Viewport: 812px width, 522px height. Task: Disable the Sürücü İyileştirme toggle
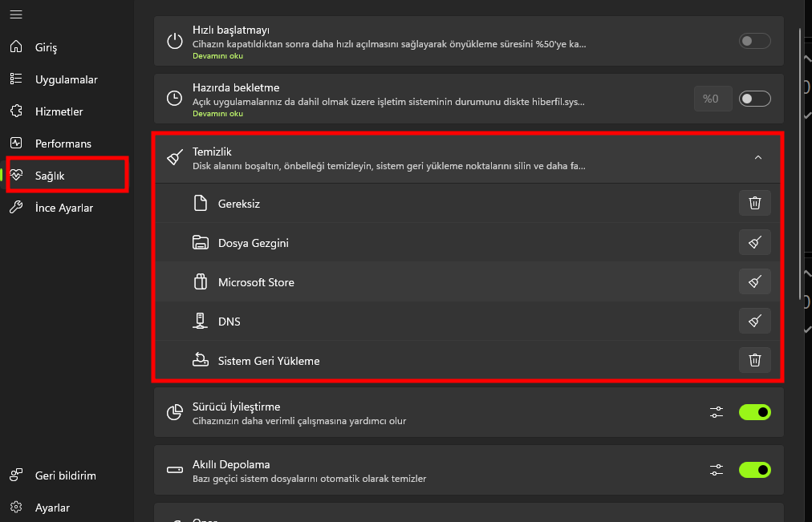click(x=754, y=412)
